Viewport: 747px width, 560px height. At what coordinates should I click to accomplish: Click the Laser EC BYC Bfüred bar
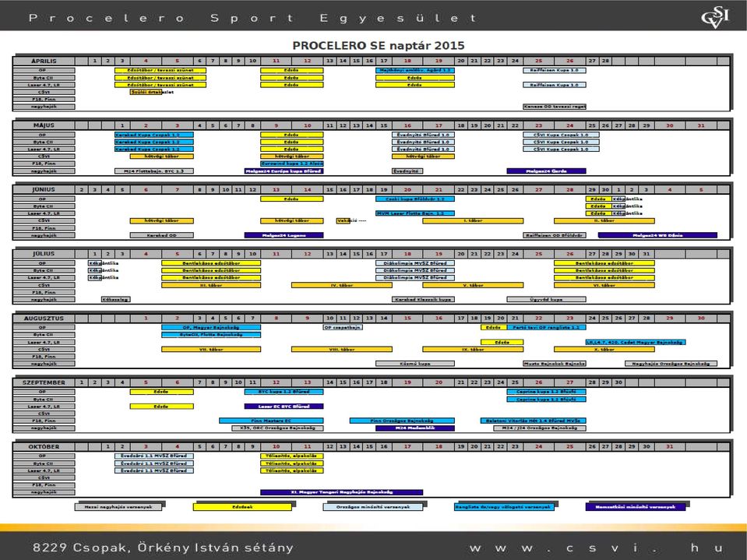284,407
